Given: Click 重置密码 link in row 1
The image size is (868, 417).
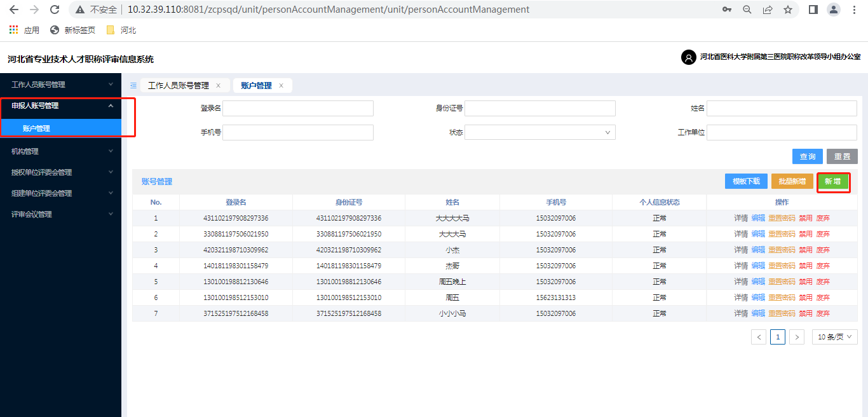Looking at the screenshot, I should pyautogui.click(x=782, y=218).
